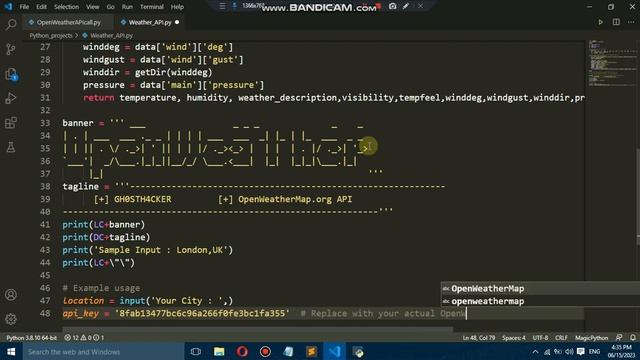Screen dimensions: 640x360
Task: Click the Search the web and Windows box
Action: (x=103, y=351)
